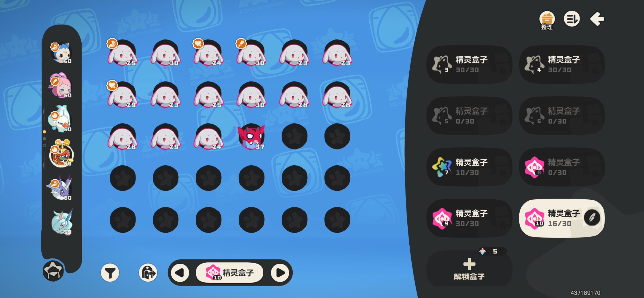Select the highlighted 精灵盒子 10 card
Viewport: 644px width, 298px height.
[561, 218]
